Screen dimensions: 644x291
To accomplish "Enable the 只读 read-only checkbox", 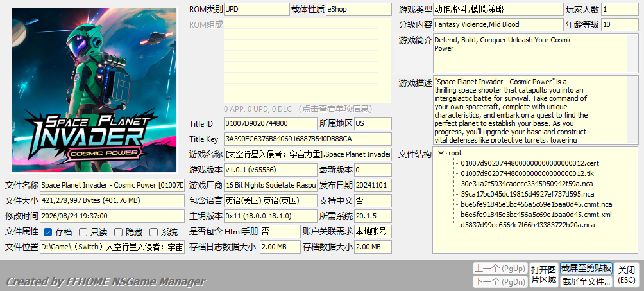I will [83, 232].
